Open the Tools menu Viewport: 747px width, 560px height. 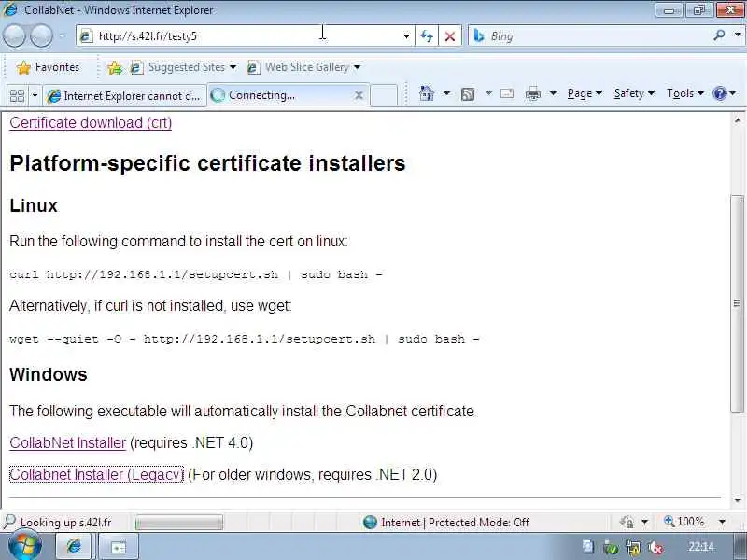[x=684, y=93]
